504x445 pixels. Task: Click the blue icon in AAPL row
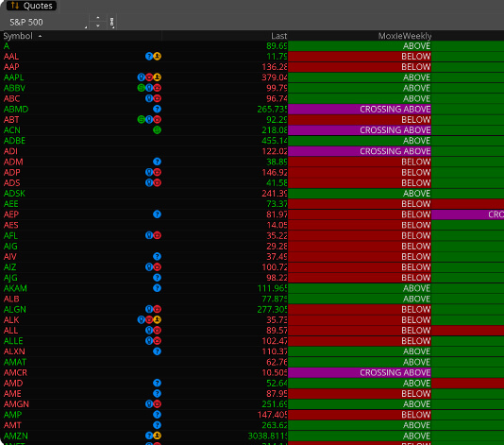tap(142, 77)
